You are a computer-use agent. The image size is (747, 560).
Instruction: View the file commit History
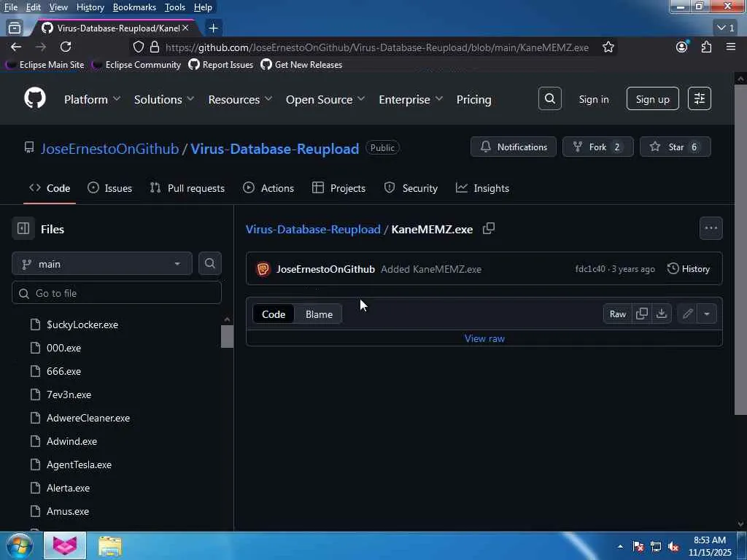689,268
